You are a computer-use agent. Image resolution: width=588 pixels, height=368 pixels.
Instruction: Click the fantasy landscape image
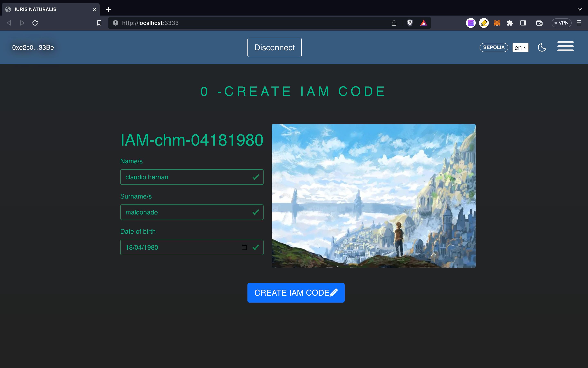pyautogui.click(x=374, y=196)
